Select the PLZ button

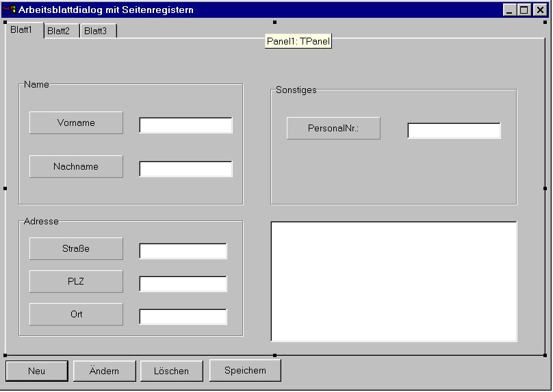[76, 282]
